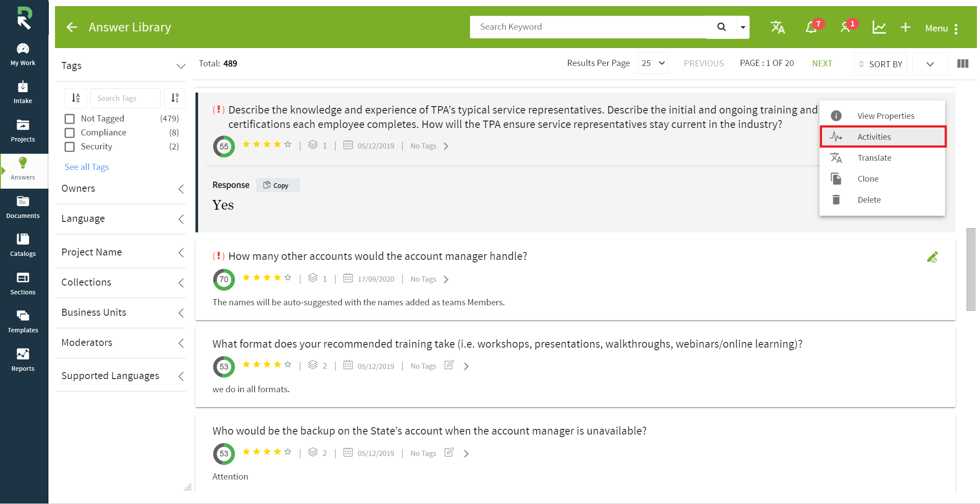Check the Not Tagged checkbox
The height and width of the screenshot is (504, 980).
69,119
